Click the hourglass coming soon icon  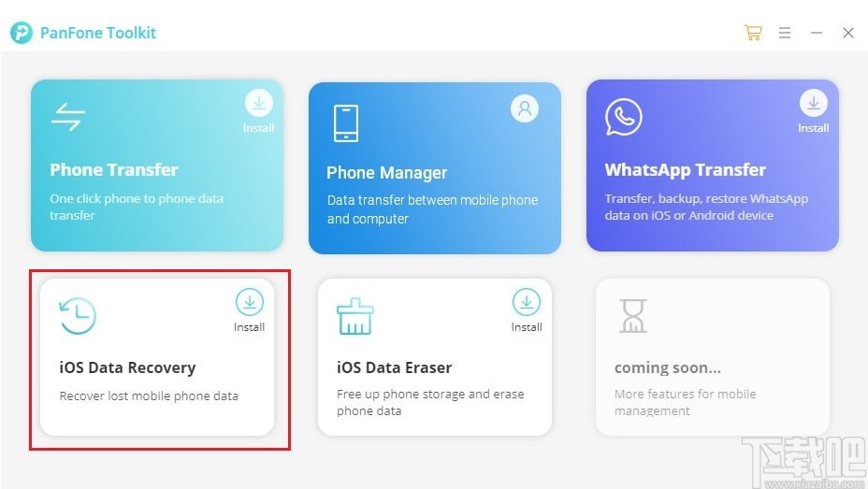tap(632, 316)
